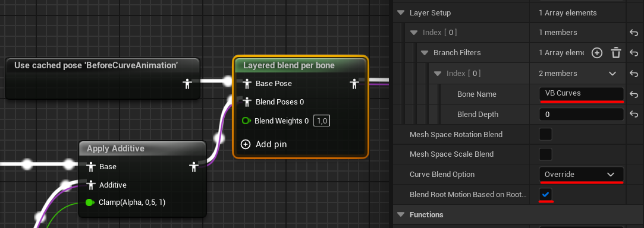Click the '1 members' text
The height and width of the screenshot is (228, 644).
point(558,33)
